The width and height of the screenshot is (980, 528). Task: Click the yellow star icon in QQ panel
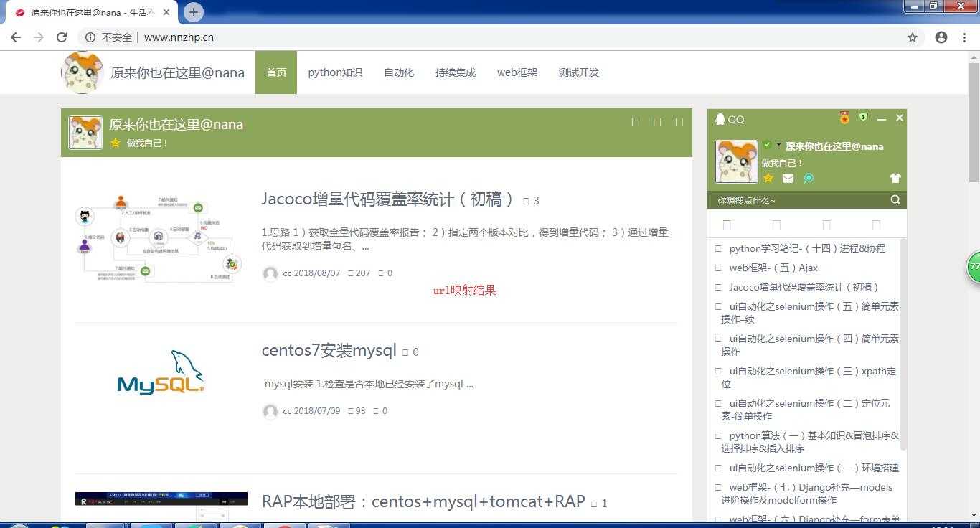768,178
